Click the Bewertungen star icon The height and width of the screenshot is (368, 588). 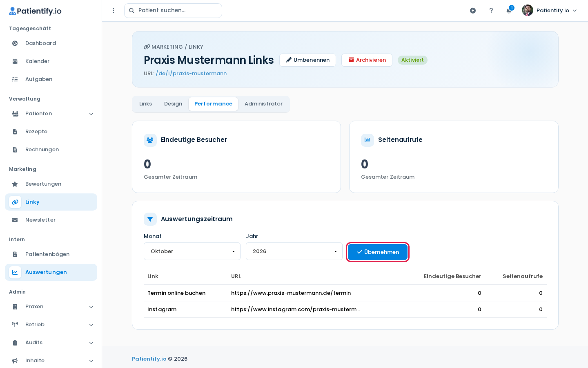15,184
